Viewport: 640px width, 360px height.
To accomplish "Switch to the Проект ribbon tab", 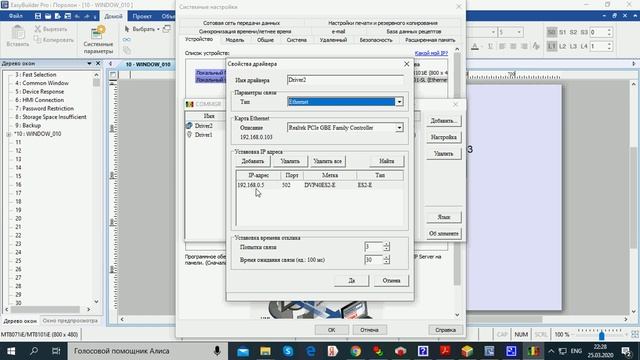I will point(142,16).
